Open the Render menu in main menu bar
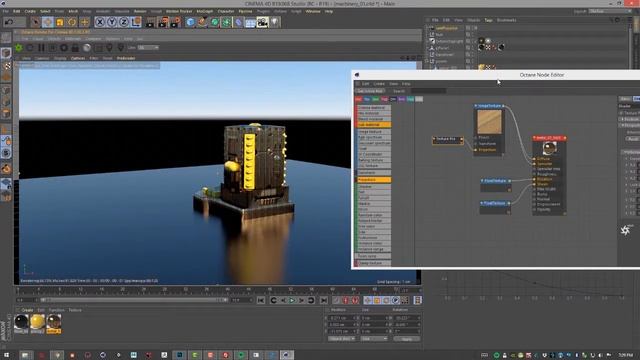Screen dimensions: 640x360 pyautogui.click(x=140, y=11)
